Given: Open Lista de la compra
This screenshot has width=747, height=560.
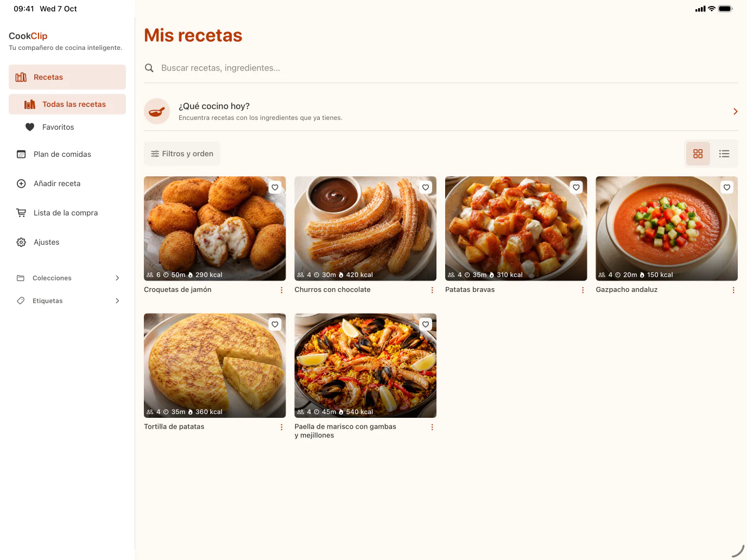Looking at the screenshot, I should [x=67, y=213].
